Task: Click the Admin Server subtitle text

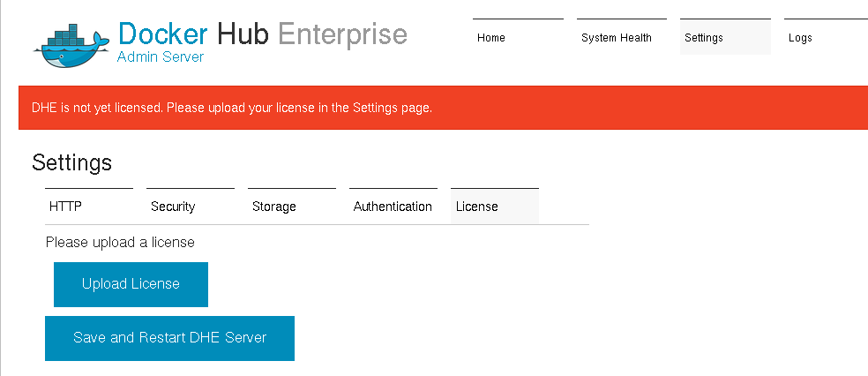Action: coord(161,56)
